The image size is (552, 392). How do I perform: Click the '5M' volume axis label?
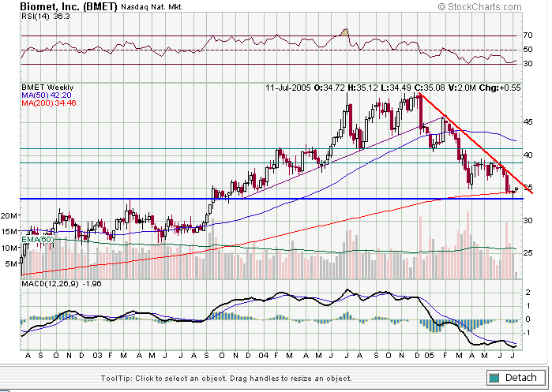click(x=11, y=263)
